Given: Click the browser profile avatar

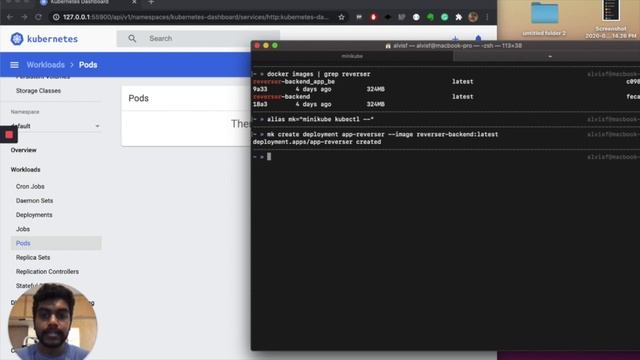Looking at the screenshot, I should tap(473, 17).
